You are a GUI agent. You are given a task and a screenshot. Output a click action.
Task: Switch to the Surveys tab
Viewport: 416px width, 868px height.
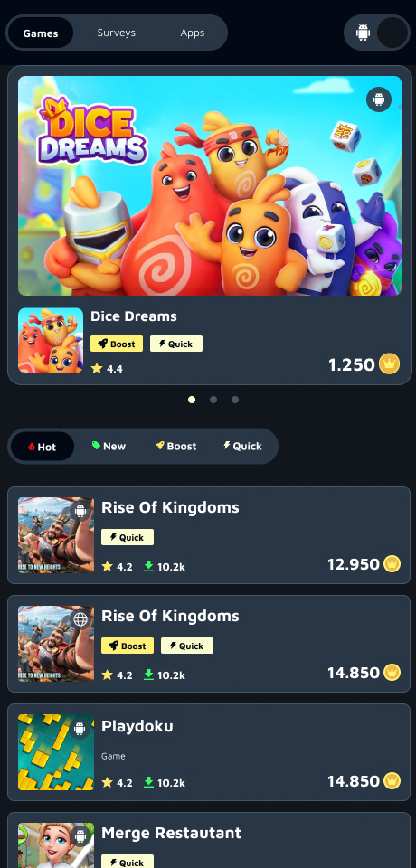click(x=117, y=33)
